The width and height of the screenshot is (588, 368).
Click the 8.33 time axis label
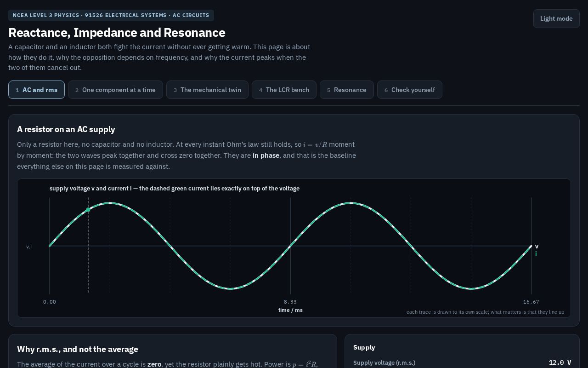pyautogui.click(x=290, y=302)
